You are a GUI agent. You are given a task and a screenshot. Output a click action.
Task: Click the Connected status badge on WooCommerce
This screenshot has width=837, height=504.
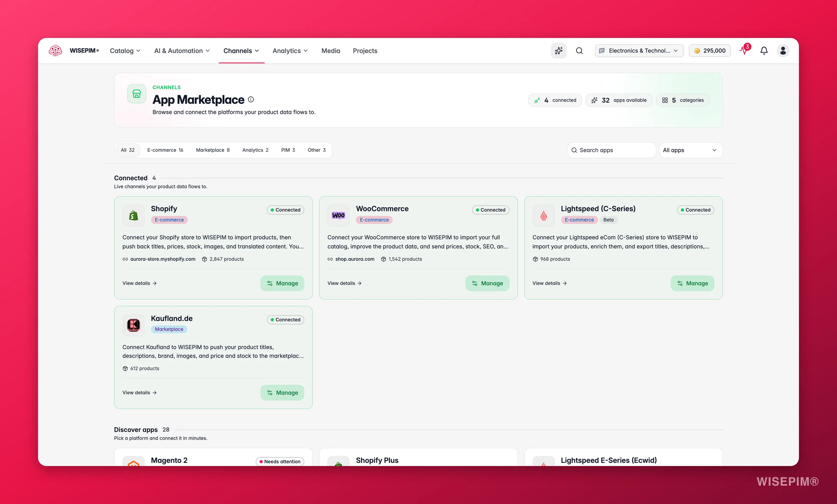491,210
